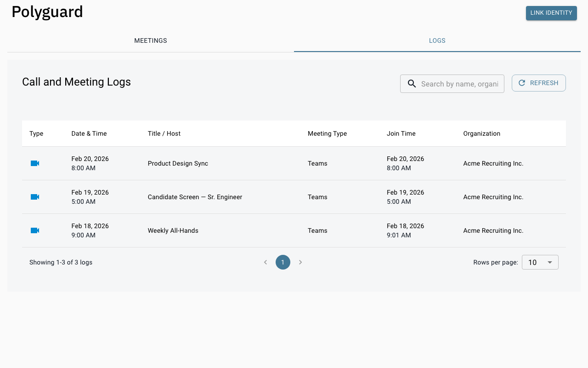Select the video camera icon for Product Design Sync
The width and height of the screenshot is (588, 368).
[x=34, y=163]
